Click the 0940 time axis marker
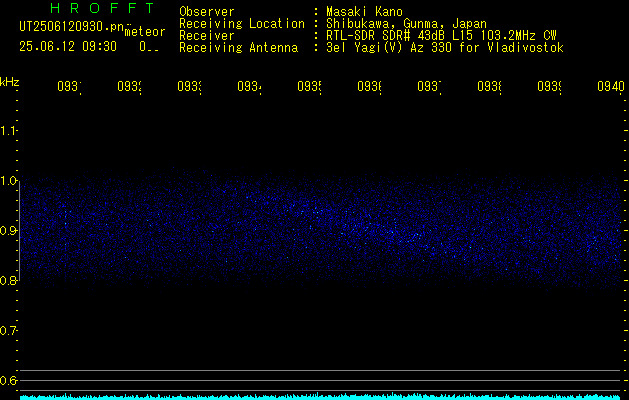This screenshot has height=400, width=629. tap(611, 87)
